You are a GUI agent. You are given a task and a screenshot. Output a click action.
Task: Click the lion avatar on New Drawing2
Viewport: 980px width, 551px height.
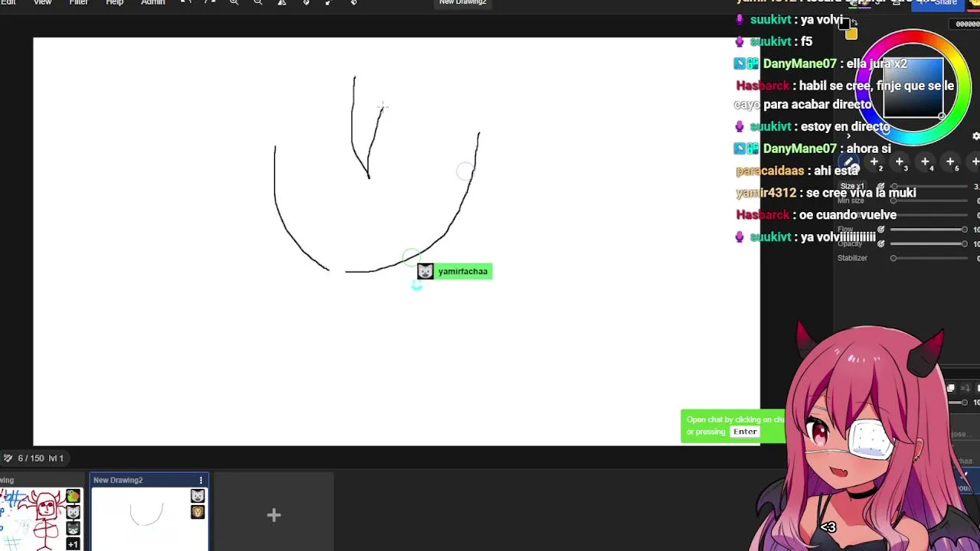pyautogui.click(x=198, y=512)
